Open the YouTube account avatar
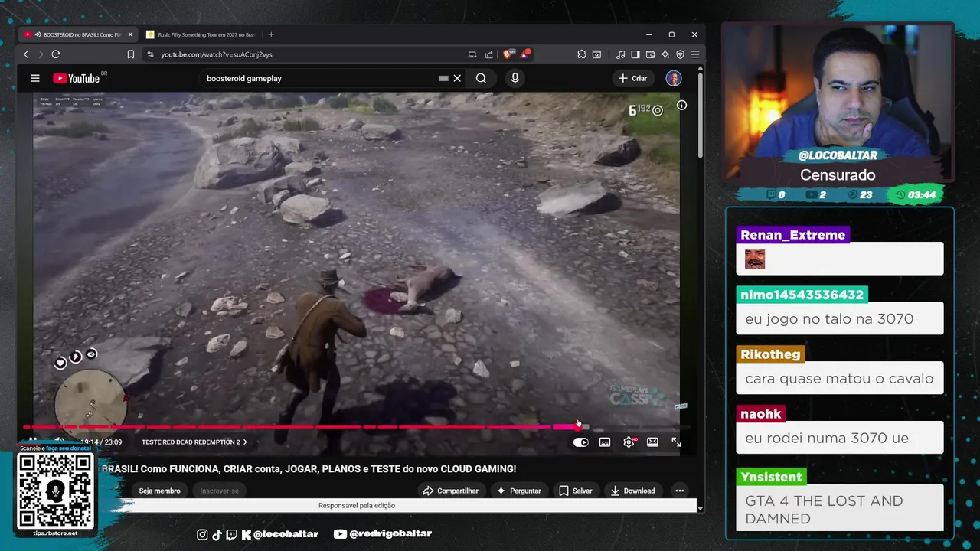 coord(673,78)
